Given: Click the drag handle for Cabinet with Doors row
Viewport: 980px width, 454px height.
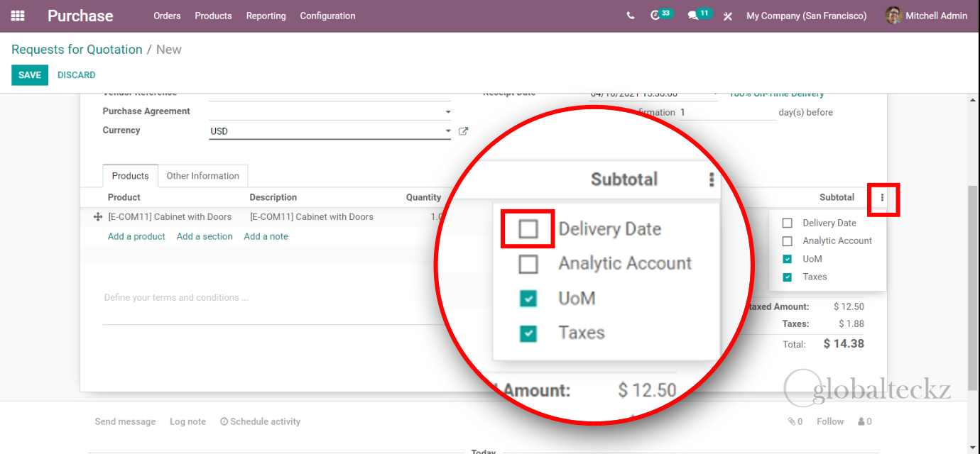Looking at the screenshot, I should pyautogui.click(x=98, y=217).
